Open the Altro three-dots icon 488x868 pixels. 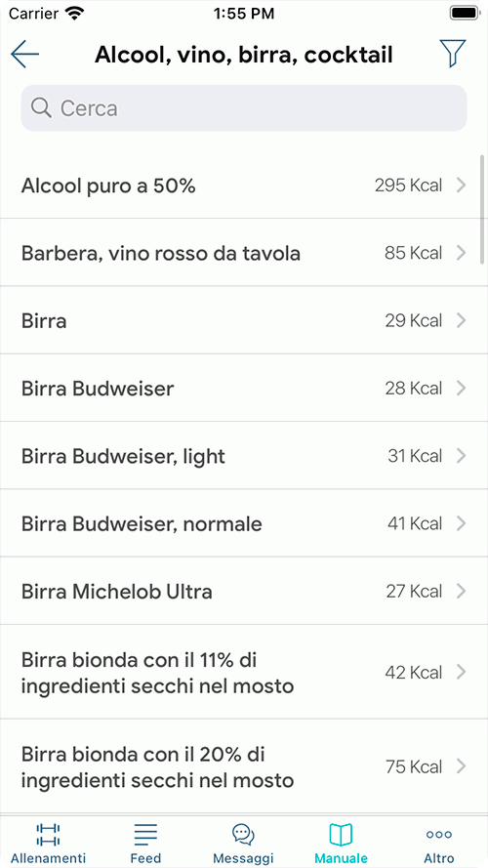click(x=439, y=834)
